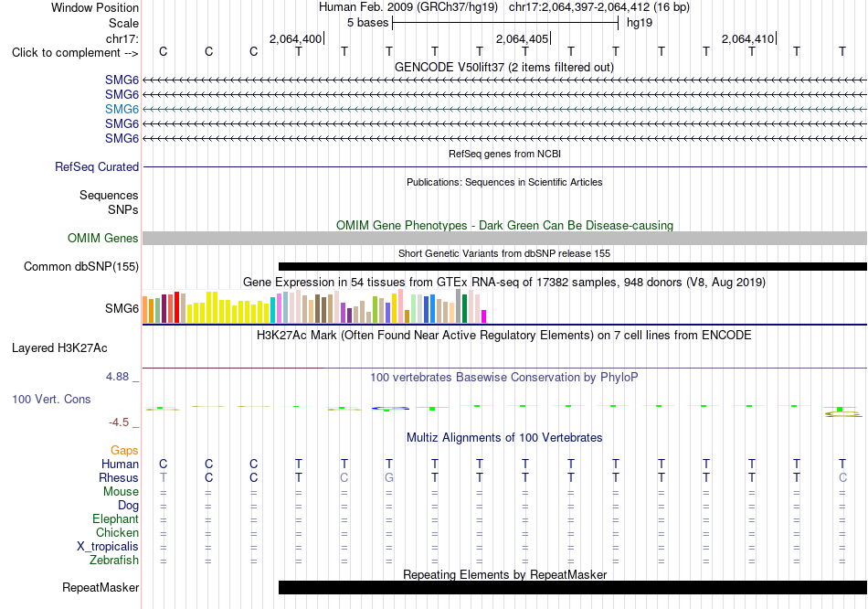Click the SNPs subtrack label
Viewport: 868px width, 609px height.
[123, 210]
